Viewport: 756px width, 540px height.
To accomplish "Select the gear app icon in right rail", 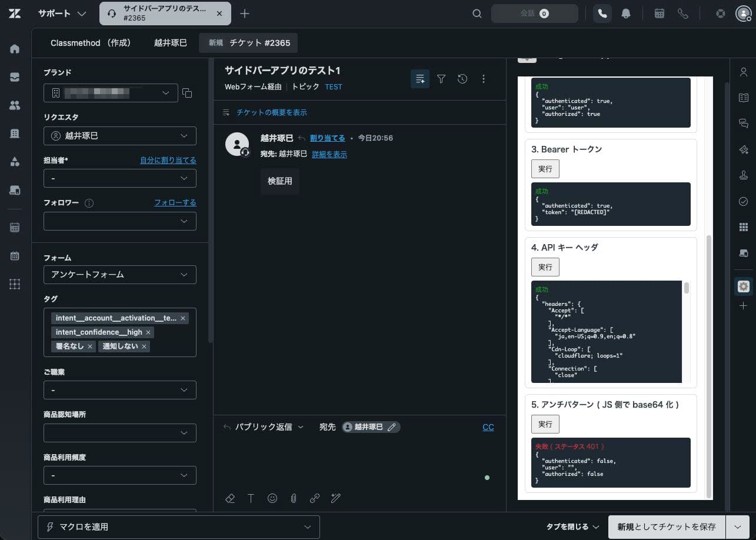I will point(743,286).
